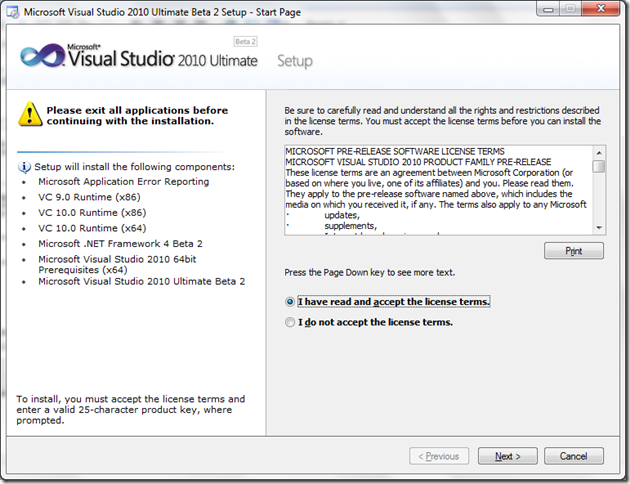Click 'VC 10.0 Runtime (x64)' list item
630x484 pixels.
point(92,228)
